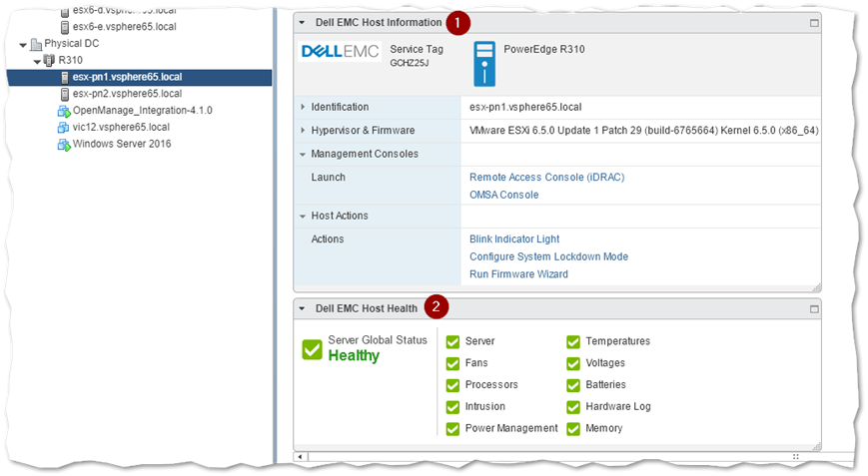Click the Fans health check icon
This screenshot has height=476, width=868.
pyautogui.click(x=452, y=363)
